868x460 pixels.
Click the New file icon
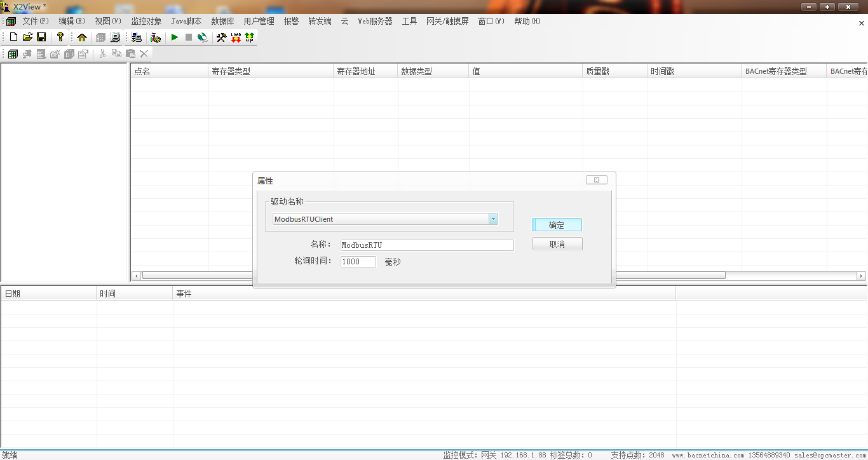(13, 37)
